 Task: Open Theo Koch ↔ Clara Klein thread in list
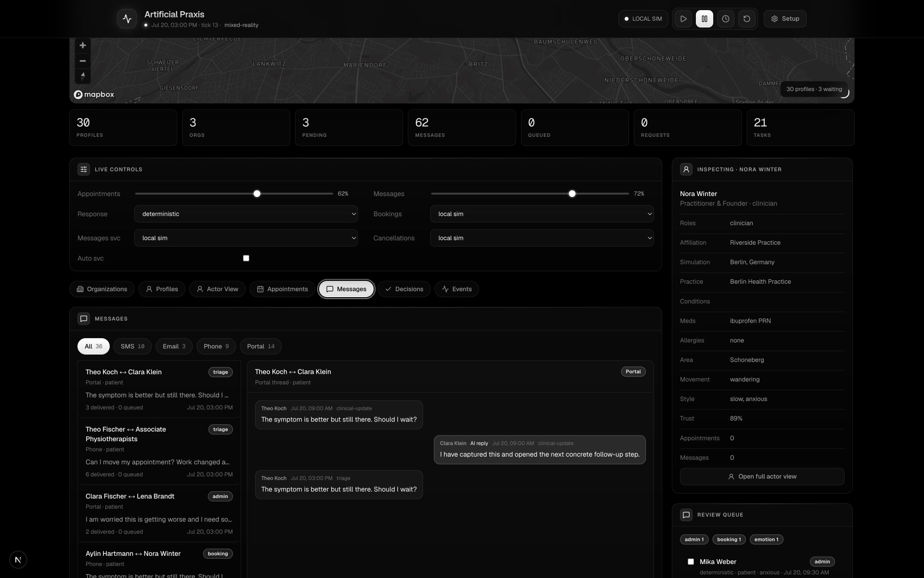[159, 389]
